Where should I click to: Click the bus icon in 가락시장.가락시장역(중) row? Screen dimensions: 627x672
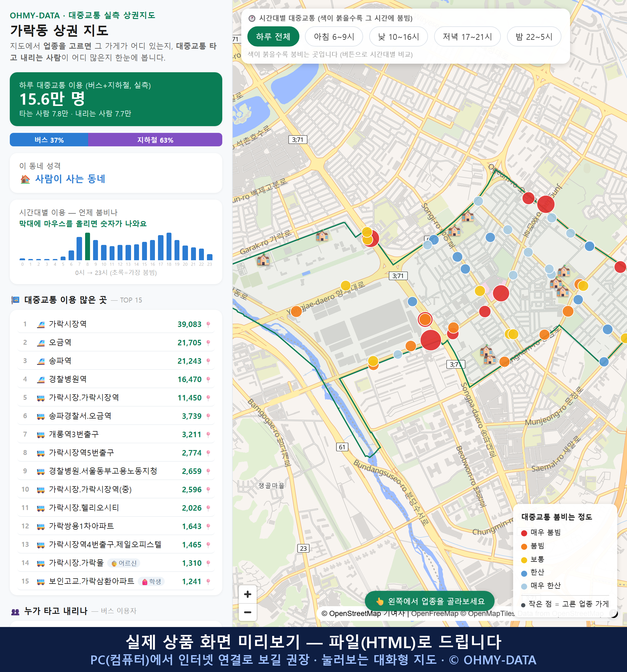[41, 490]
